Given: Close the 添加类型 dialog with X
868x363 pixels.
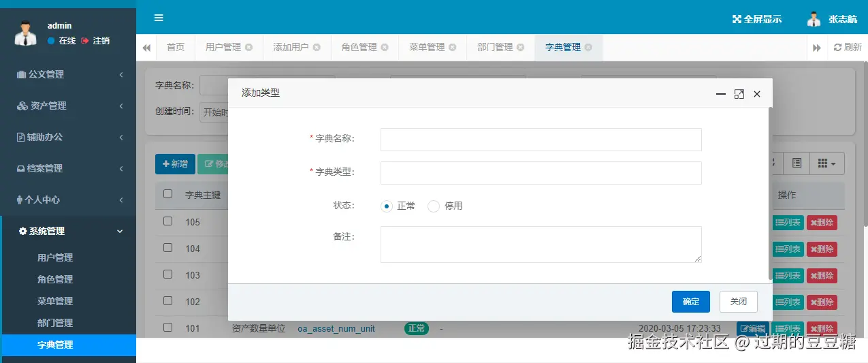Looking at the screenshot, I should tap(757, 94).
